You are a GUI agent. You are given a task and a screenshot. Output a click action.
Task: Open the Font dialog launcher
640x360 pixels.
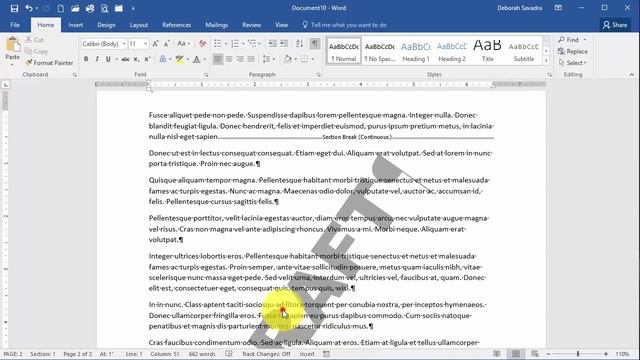[x=206, y=75]
